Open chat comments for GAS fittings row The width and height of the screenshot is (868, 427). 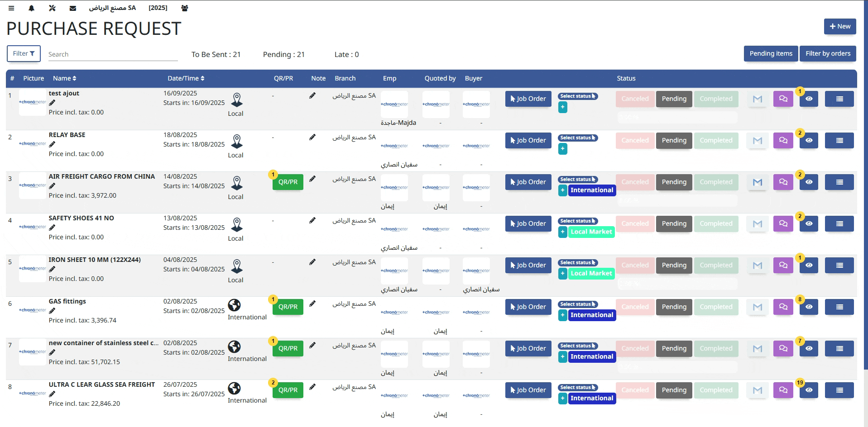click(x=783, y=307)
